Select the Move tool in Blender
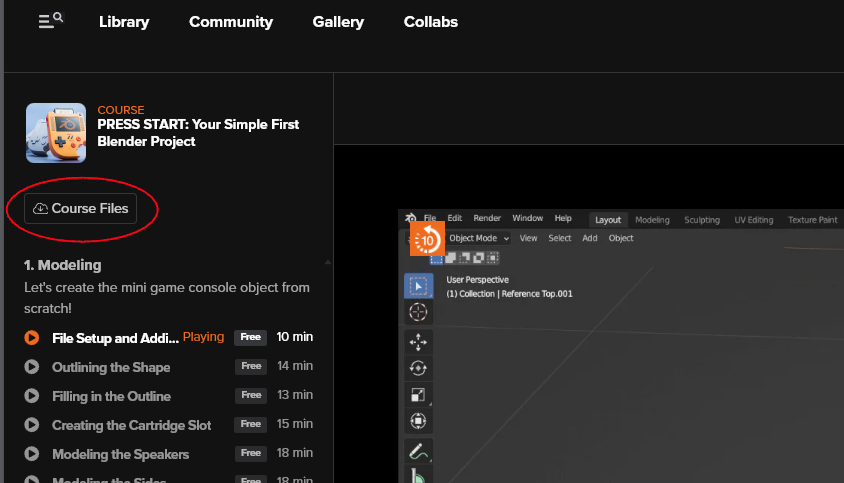This screenshot has height=483, width=844. point(418,342)
